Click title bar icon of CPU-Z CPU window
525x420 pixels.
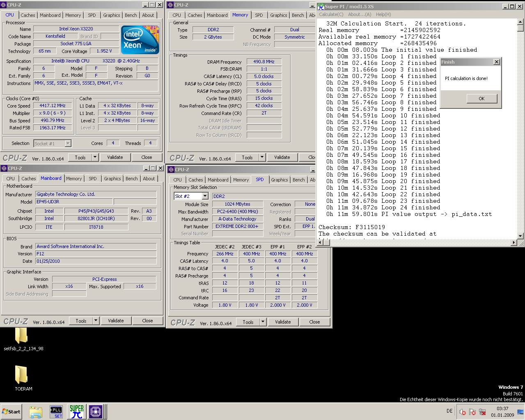[x=4, y=5]
